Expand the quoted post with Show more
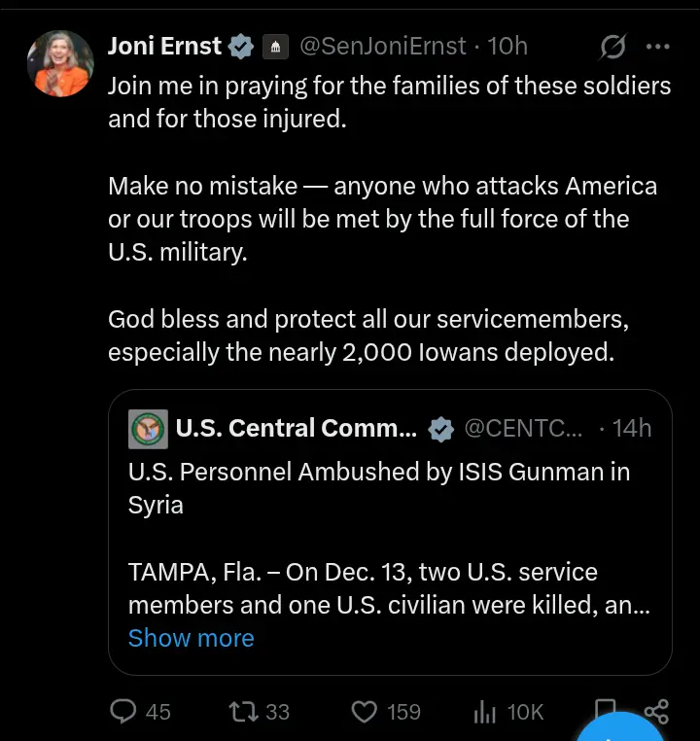 coord(191,638)
